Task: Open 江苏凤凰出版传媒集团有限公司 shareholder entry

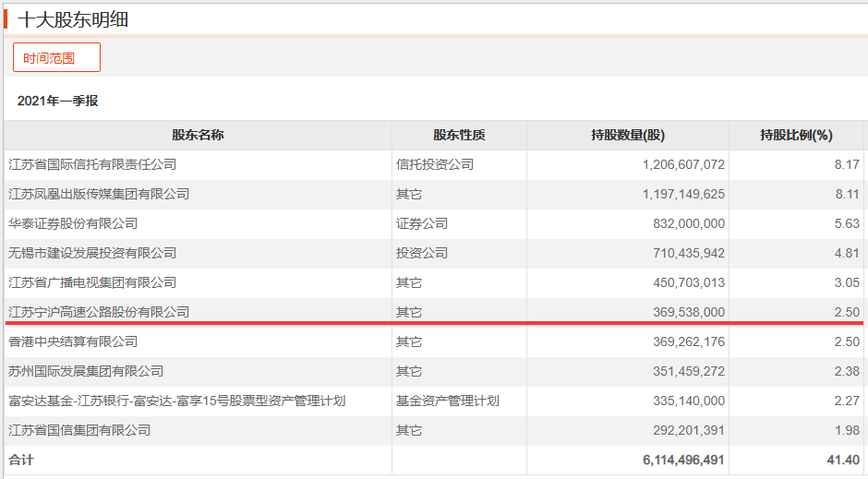Action: coord(99,194)
